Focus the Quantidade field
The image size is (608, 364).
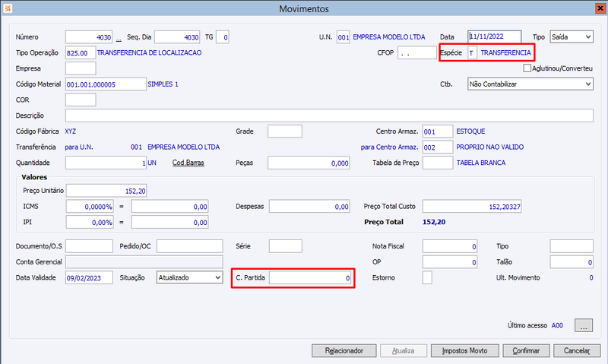[106, 163]
